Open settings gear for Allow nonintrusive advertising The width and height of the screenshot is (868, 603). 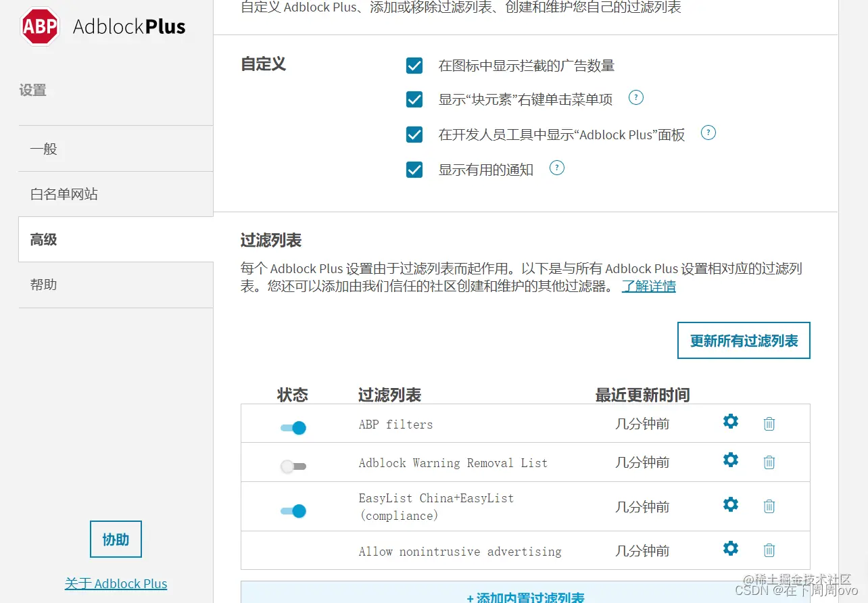(x=731, y=548)
